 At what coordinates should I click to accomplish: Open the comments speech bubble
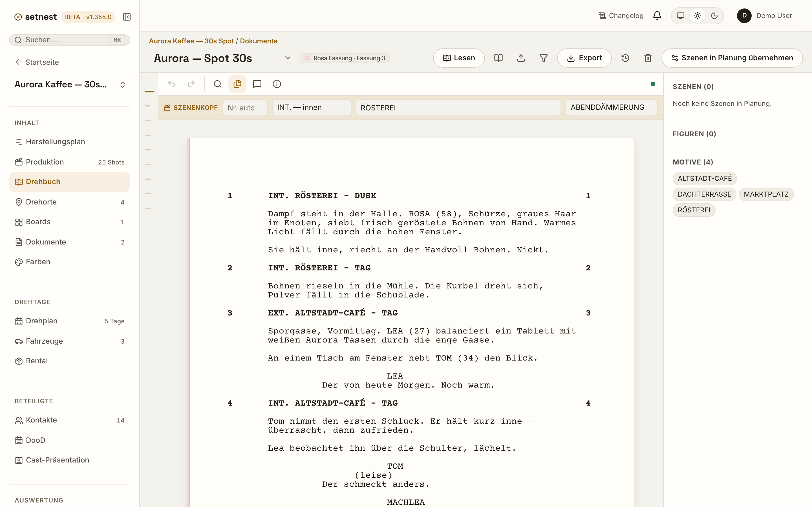pos(257,84)
